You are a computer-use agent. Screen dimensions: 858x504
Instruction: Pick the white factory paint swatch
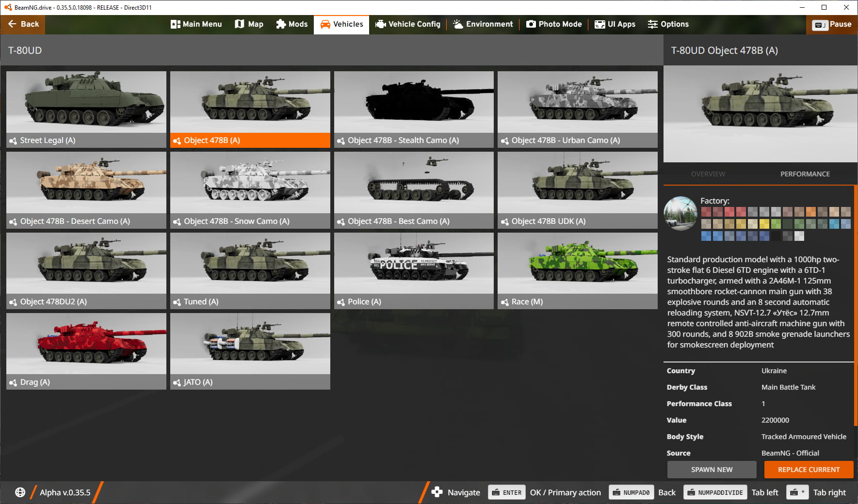click(799, 236)
